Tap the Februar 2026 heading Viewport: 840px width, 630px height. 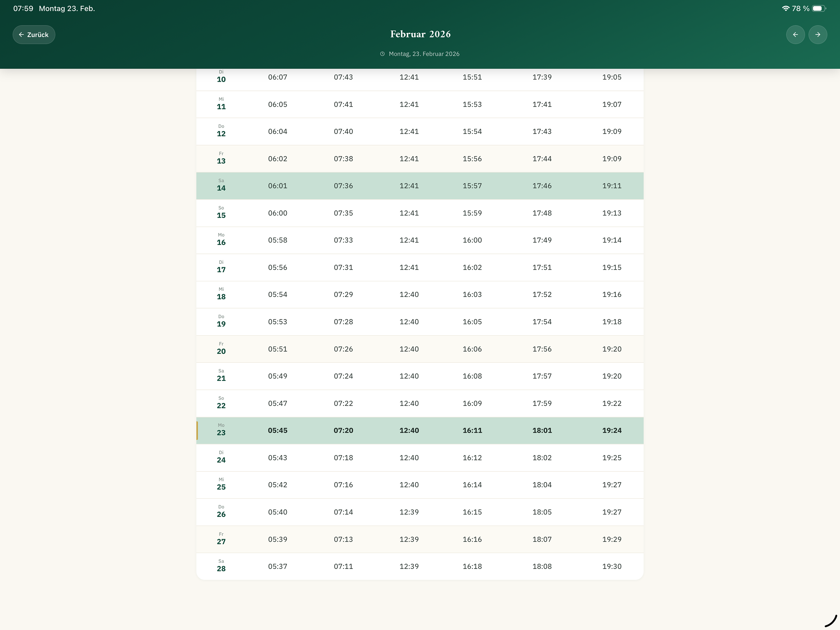420,34
